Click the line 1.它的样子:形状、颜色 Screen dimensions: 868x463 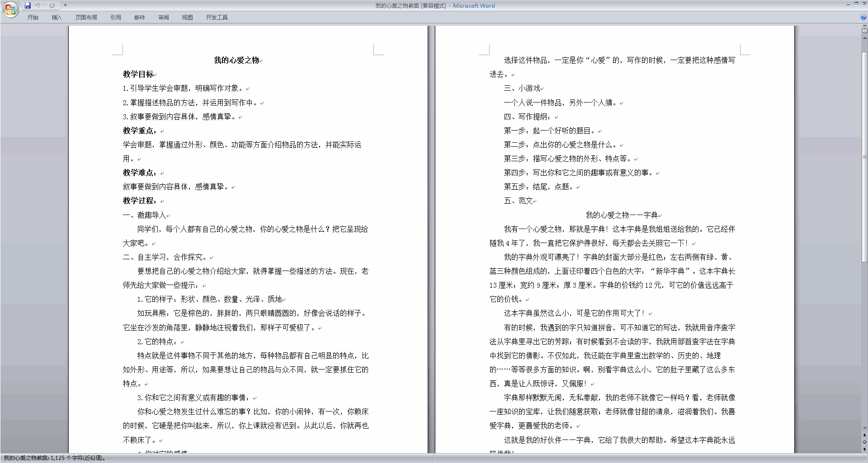(210, 299)
